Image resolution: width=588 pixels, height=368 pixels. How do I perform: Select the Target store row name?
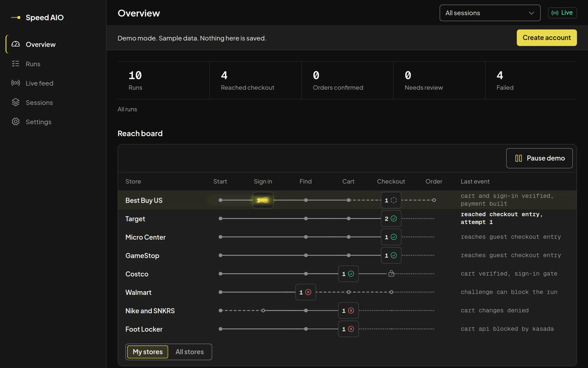point(135,219)
